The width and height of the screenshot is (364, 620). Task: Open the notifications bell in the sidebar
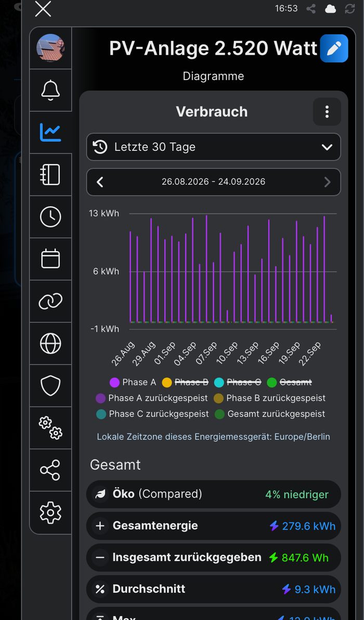coord(50,90)
